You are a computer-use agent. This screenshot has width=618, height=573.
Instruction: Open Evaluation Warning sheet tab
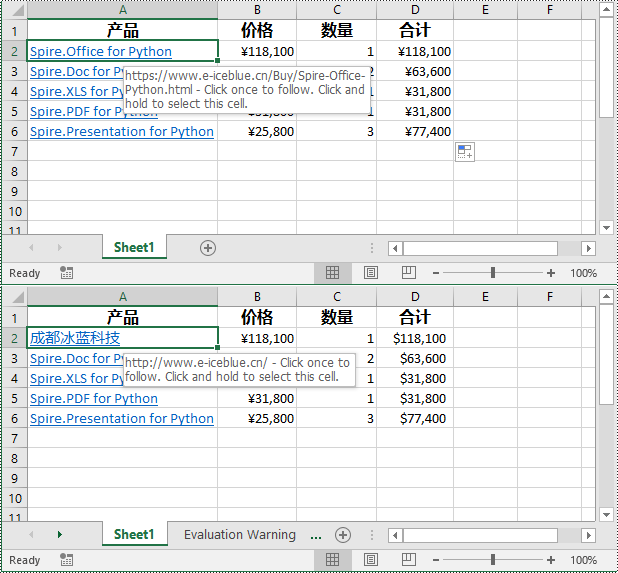(240, 535)
